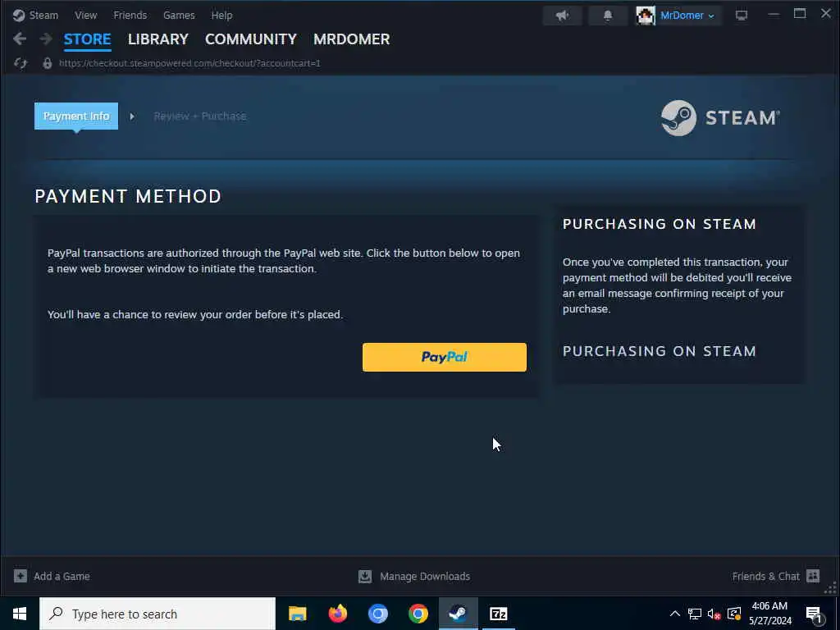Click the Steam logo on checkout page

[720, 118]
